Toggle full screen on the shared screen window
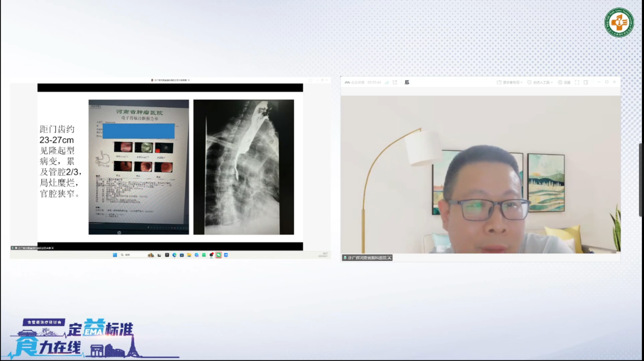The height and width of the screenshot is (361, 644). 310,80
